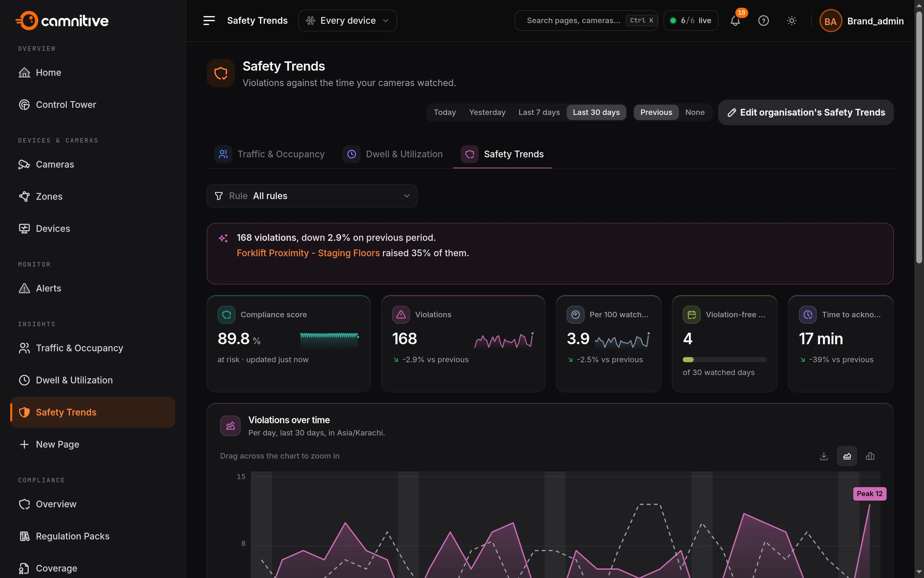Screen dimensions: 924x578
Task: Click the page vertical scrollbar
Action: (919, 137)
